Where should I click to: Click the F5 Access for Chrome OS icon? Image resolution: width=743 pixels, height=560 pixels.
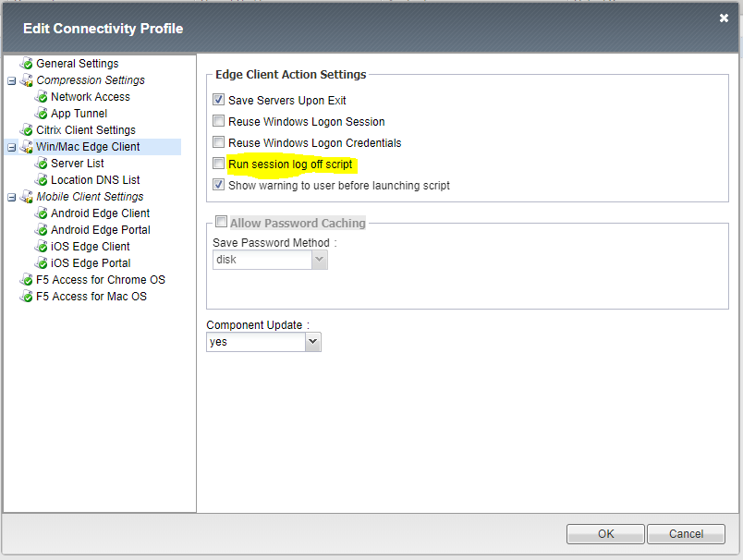point(26,280)
